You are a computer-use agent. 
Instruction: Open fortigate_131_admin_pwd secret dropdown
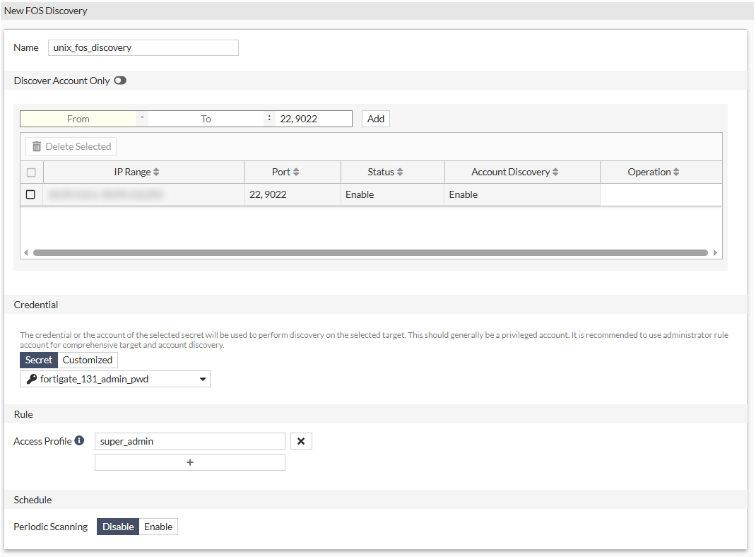pyautogui.click(x=114, y=379)
